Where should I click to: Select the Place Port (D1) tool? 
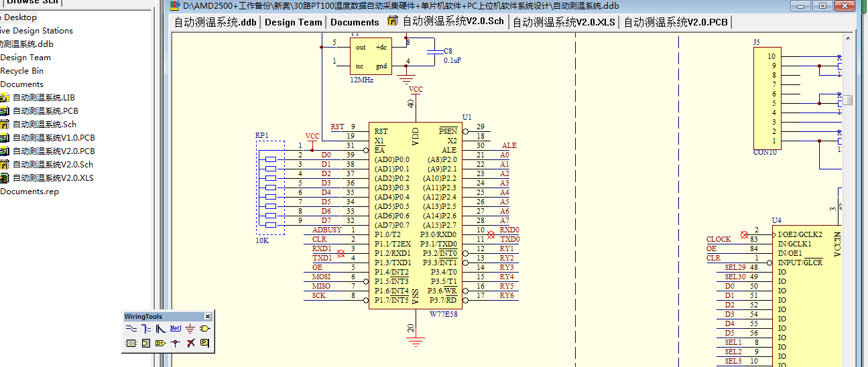point(161,344)
